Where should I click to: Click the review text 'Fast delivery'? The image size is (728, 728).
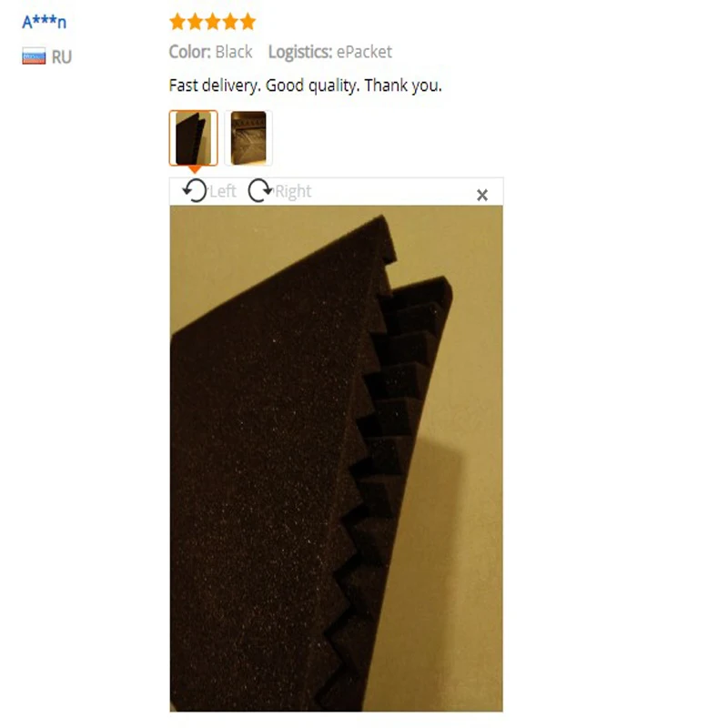coord(214,86)
